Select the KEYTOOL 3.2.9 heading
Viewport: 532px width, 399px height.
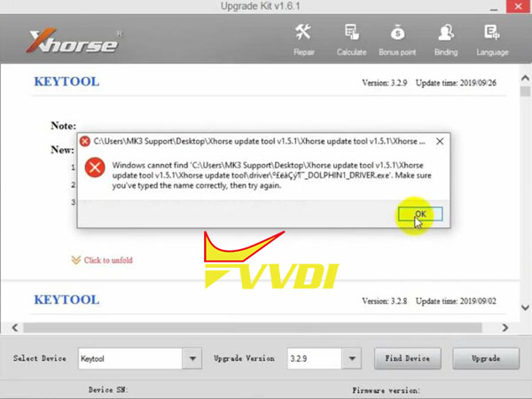point(66,82)
